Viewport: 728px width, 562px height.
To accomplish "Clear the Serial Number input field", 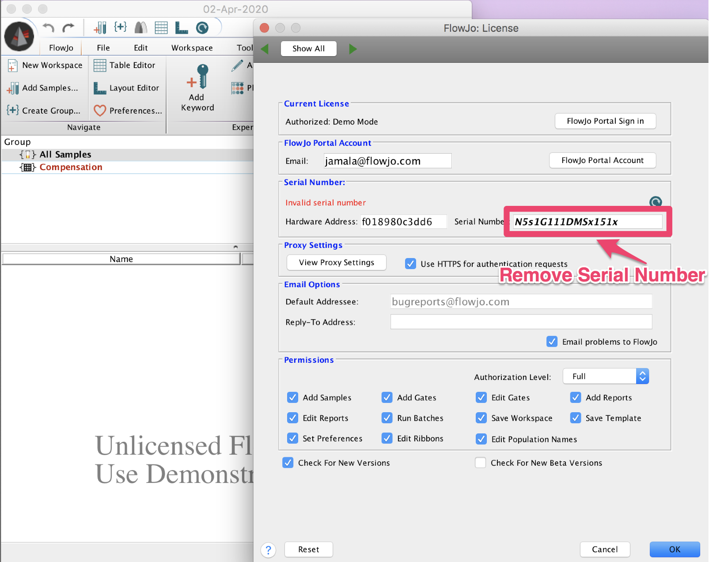I will pos(587,222).
